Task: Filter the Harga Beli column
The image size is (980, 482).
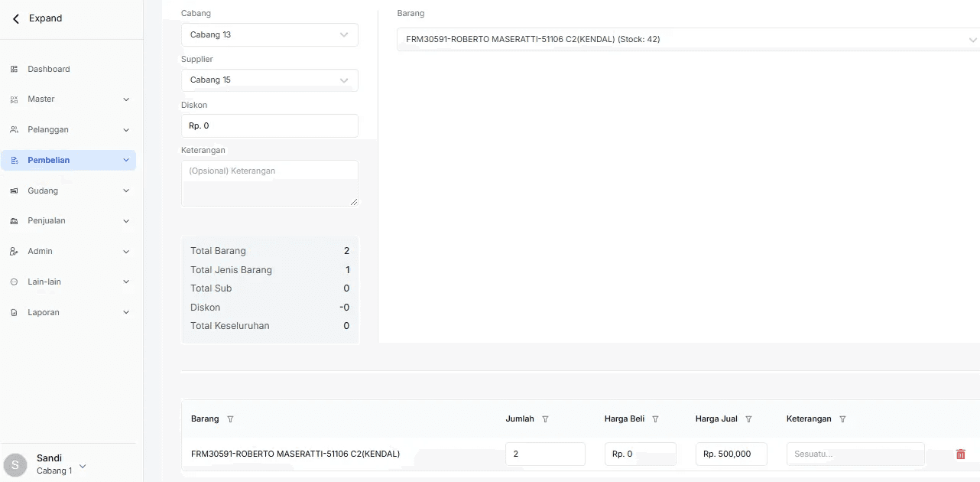Action: click(655, 419)
